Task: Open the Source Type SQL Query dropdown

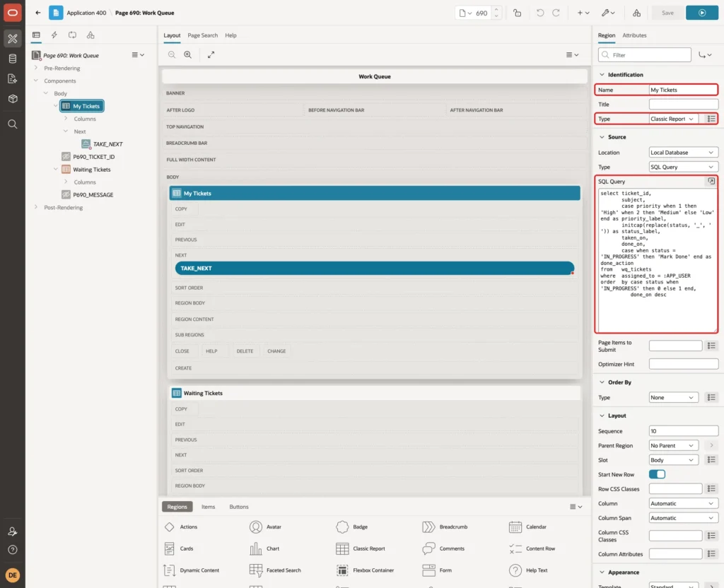Action: point(684,167)
